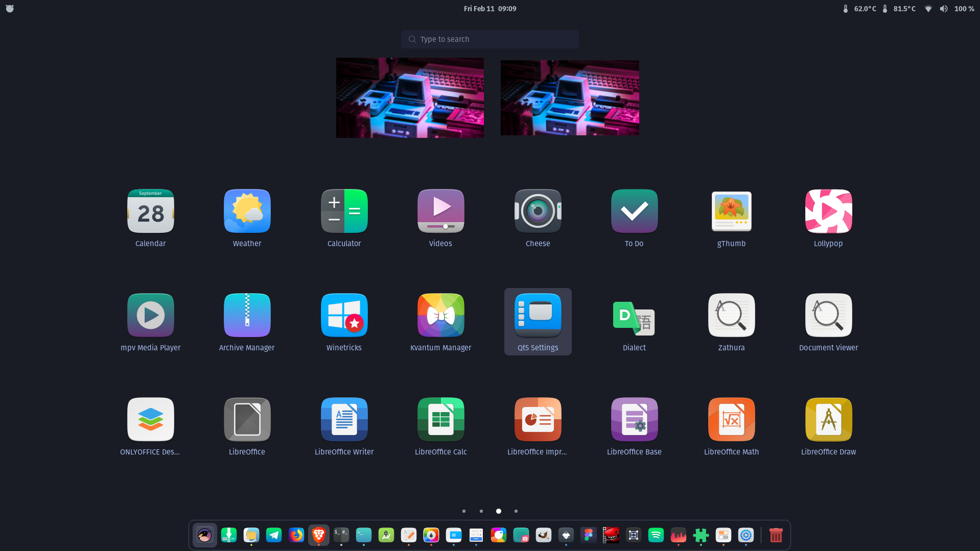Launch Winetricks

(344, 315)
